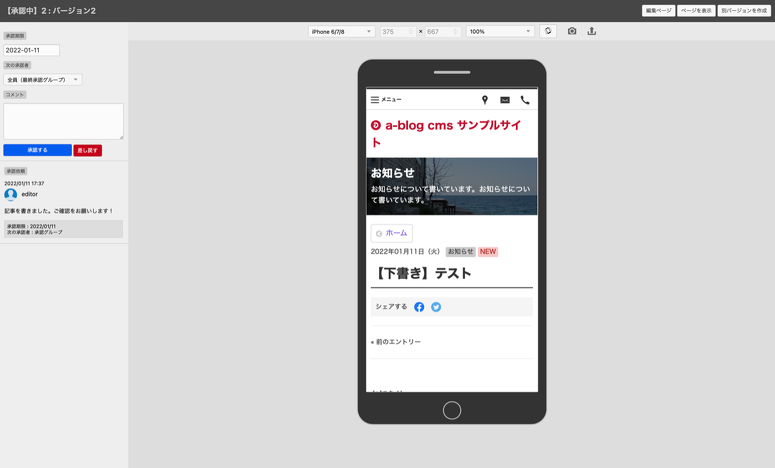Share the entry on Twitter
775x468 pixels.
[436, 307]
